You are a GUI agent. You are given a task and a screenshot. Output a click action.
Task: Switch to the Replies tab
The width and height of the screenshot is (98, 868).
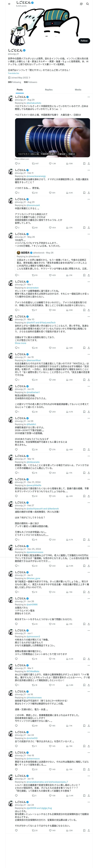(49, 90)
